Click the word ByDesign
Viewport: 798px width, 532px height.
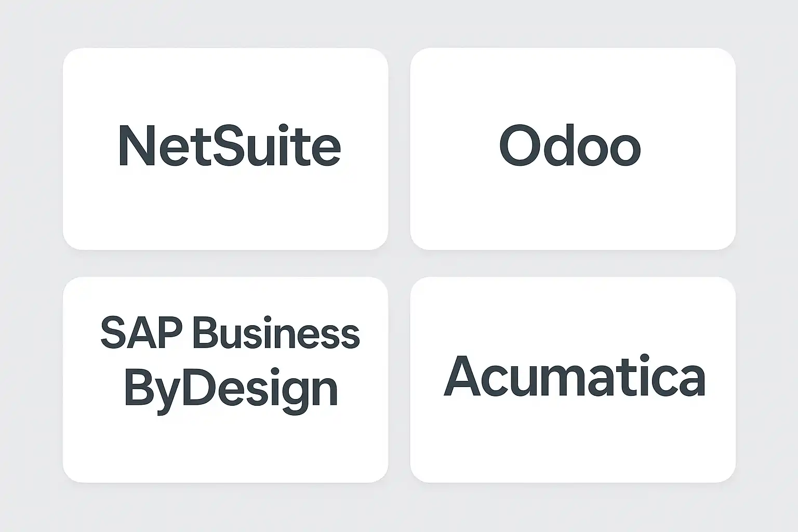tap(231, 390)
